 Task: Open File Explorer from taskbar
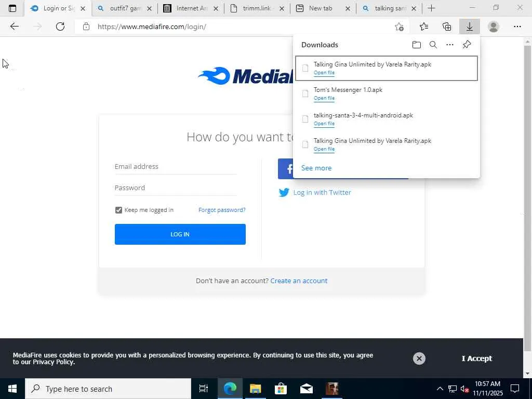click(255, 389)
